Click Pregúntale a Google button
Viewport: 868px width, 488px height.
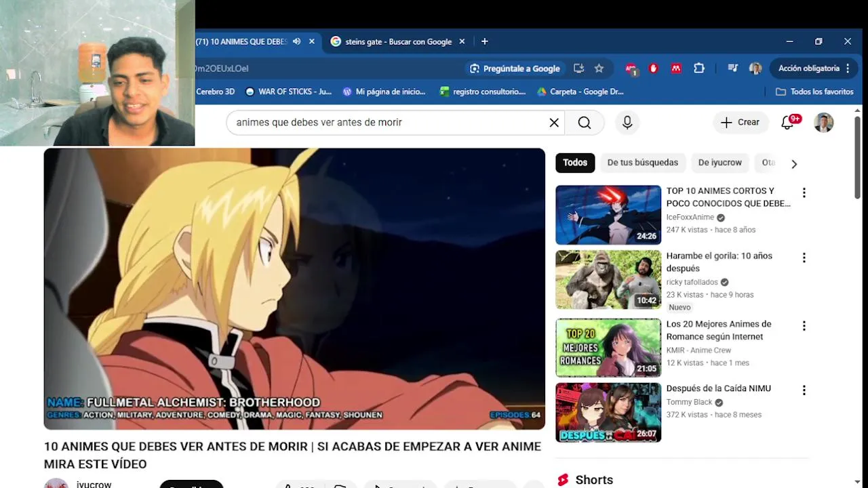coord(515,68)
